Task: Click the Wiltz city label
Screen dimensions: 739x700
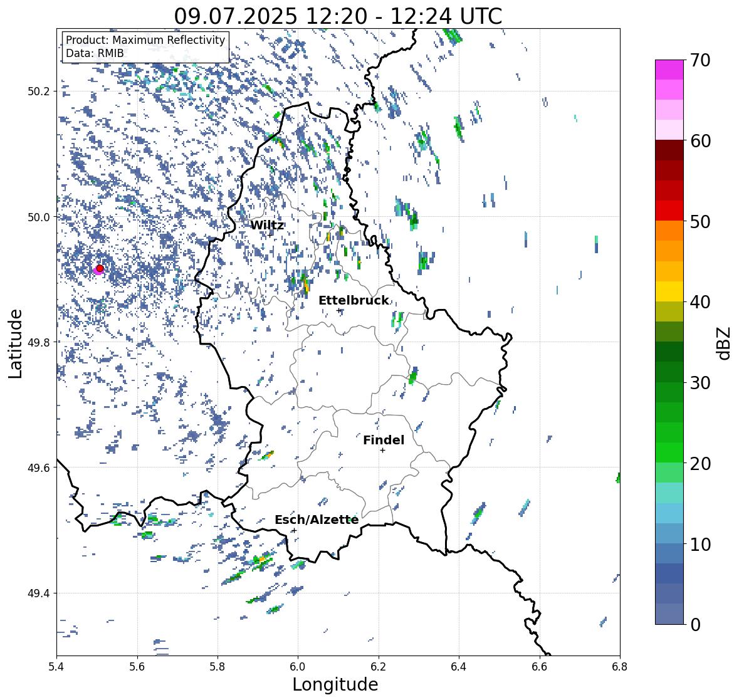Action: click(267, 225)
